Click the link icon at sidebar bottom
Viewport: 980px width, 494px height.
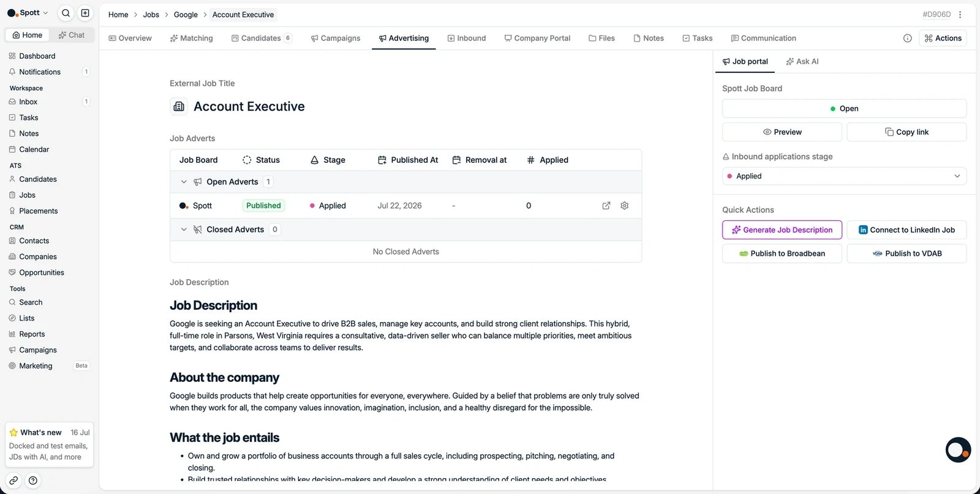pyautogui.click(x=13, y=481)
